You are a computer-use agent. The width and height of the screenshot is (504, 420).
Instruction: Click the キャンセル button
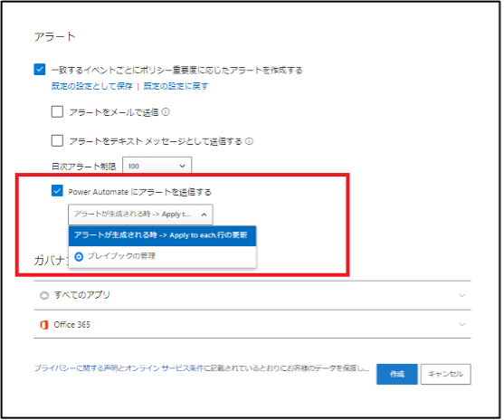[x=446, y=374]
